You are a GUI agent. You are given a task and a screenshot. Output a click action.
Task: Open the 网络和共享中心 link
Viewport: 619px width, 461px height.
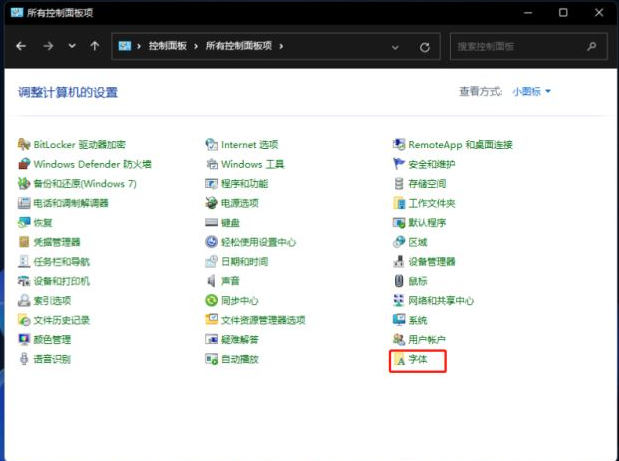click(x=441, y=300)
